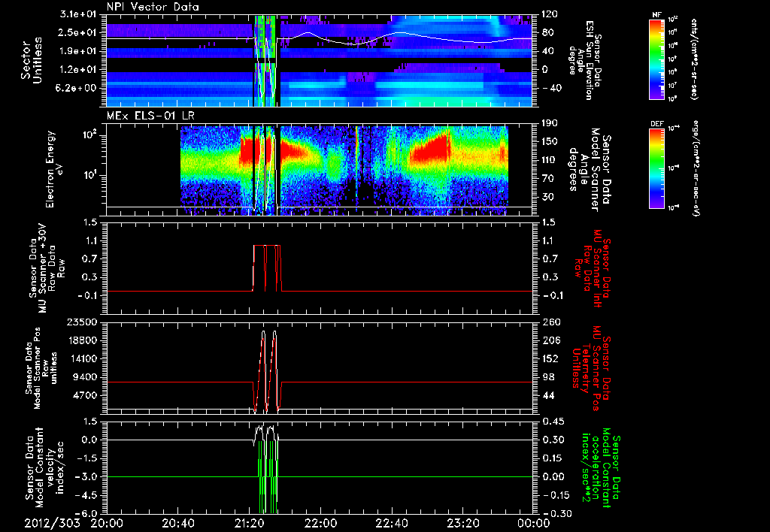
Task: Click the 'Electron Energy eV' axis title
Action: (x=56, y=169)
